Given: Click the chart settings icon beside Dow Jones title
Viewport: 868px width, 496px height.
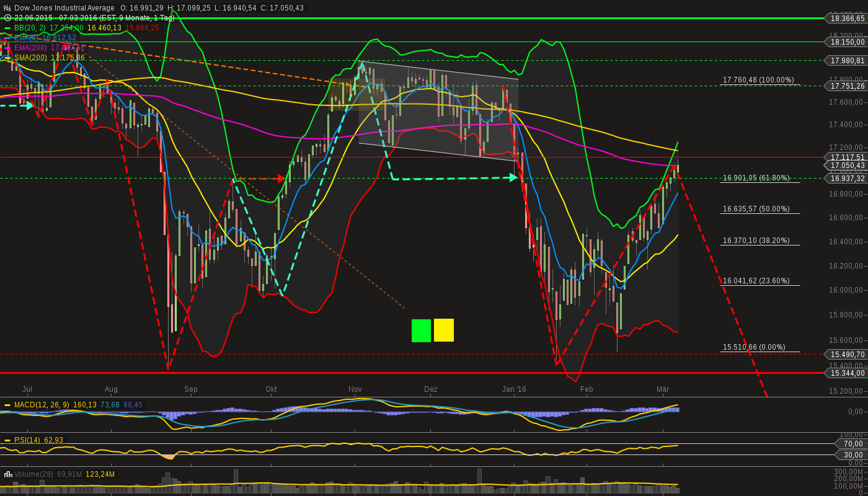Looking at the screenshot, I should [x=7, y=8].
